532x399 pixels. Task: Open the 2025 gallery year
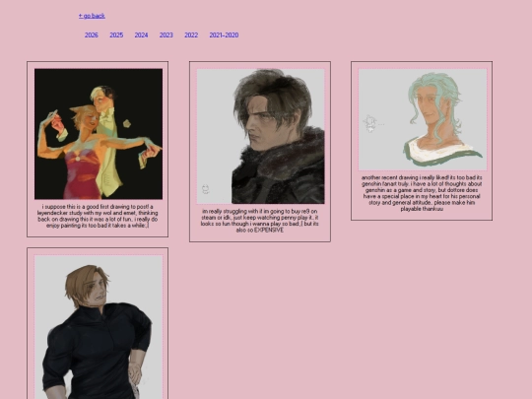pyautogui.click(x=116, y=35)
